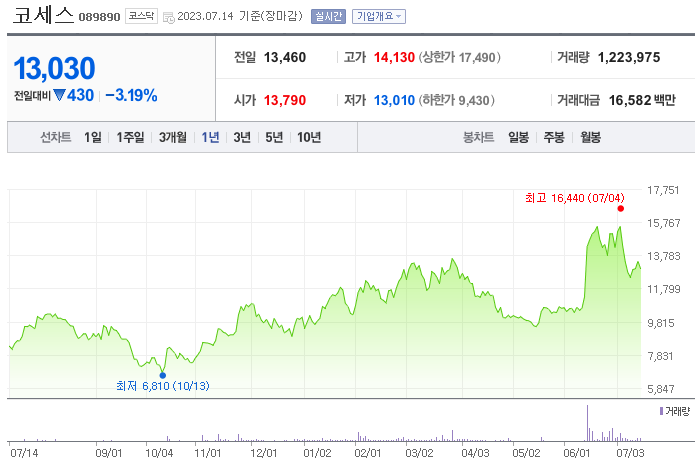The image size is (695, 471).
Task: Click the calendar clock icon beside the date
Action: tap(168, 18)
